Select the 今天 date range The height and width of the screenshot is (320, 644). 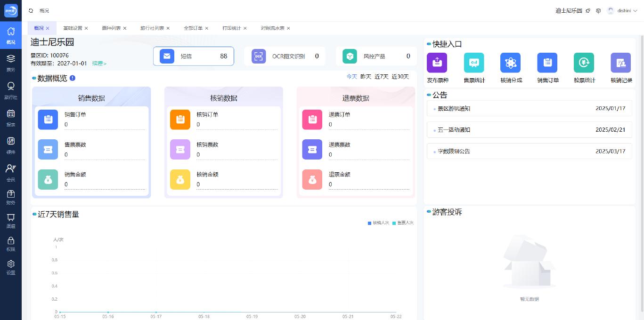[x=352, y=76]
